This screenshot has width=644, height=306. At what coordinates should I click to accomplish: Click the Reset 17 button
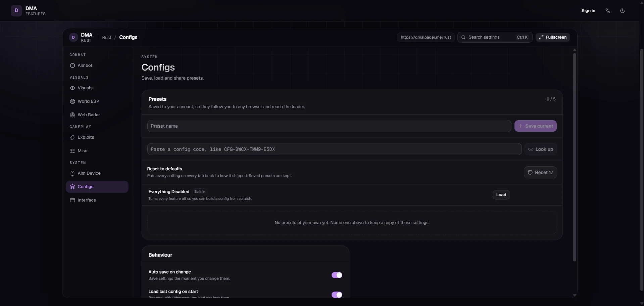point(540,172)
